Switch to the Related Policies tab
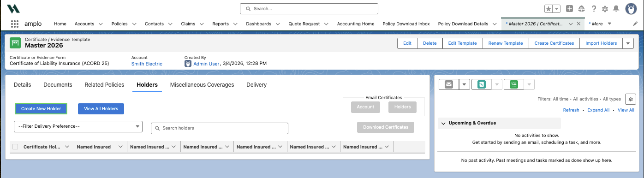 coord(104,85)
